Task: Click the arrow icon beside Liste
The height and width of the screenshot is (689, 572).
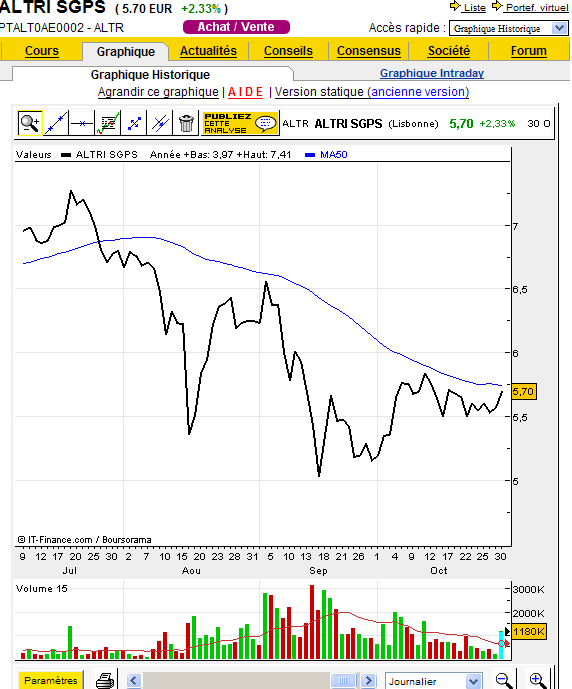Action: 455,6
